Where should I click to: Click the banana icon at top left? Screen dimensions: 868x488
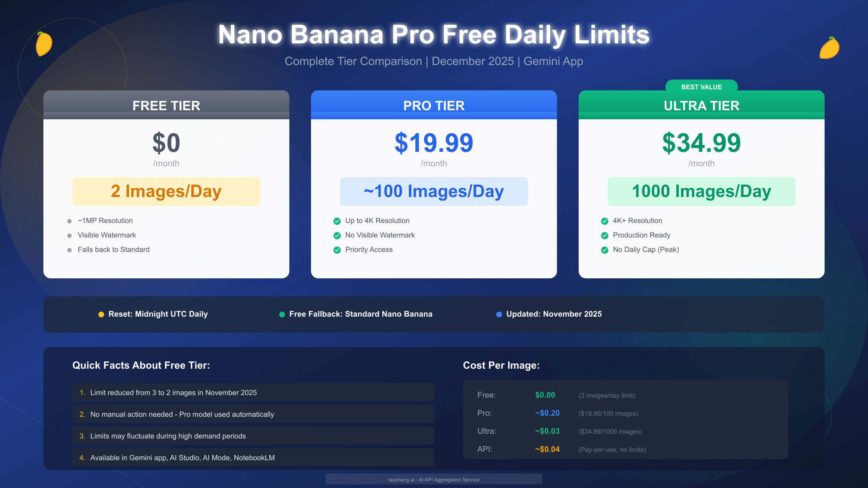[44, 44]
